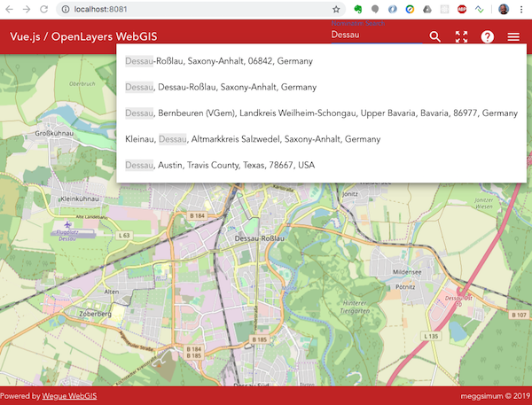Screen dimensions: 532x405
Task: Toggle fullscreen map view icon
Action: coord(461,36)
